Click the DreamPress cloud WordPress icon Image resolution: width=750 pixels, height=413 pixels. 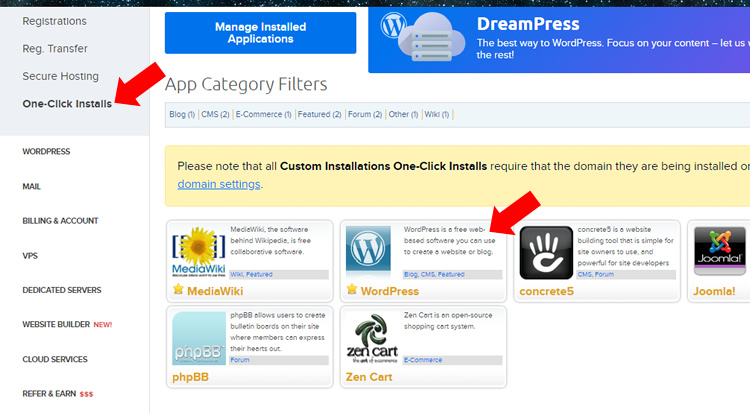click(423, 38)
